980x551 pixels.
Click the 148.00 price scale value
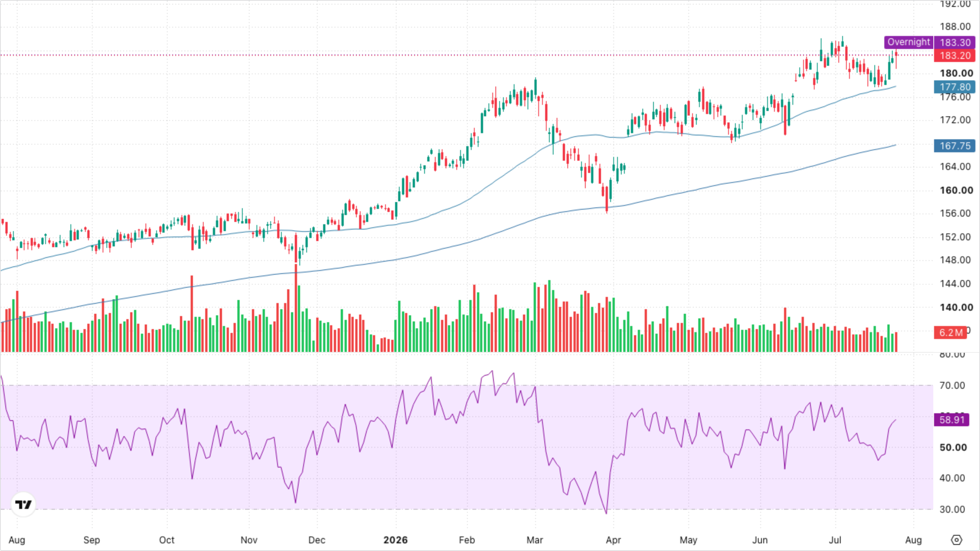[955, 260]
